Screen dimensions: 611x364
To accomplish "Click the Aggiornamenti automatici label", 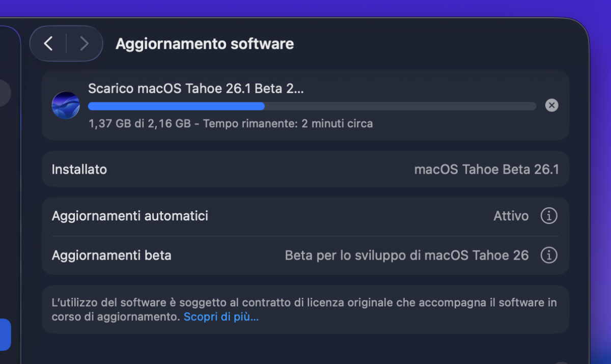I will 130,216.
